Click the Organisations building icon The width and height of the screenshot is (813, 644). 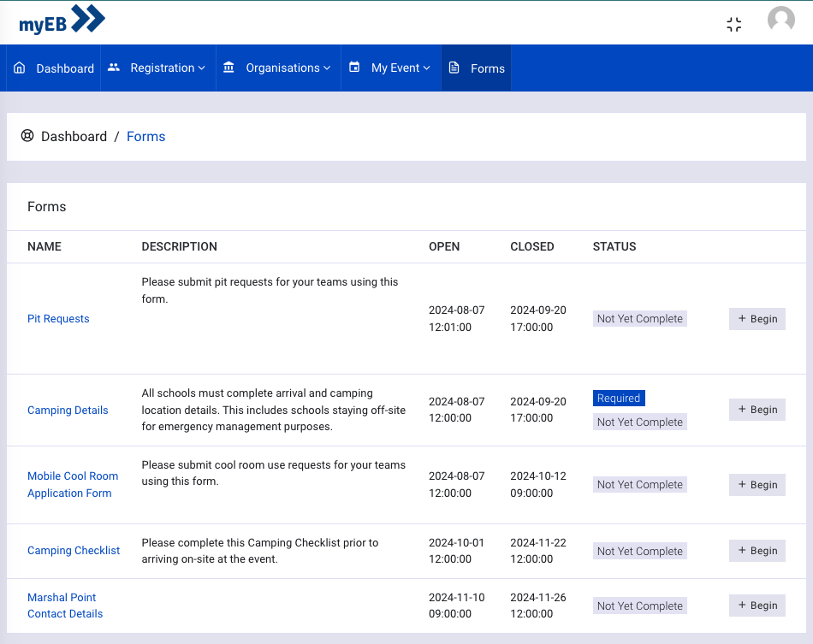228,68
